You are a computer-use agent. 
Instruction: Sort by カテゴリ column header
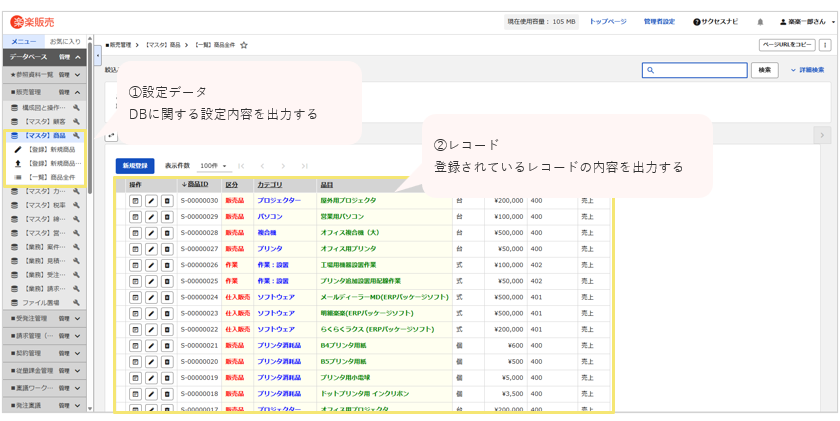269,184
